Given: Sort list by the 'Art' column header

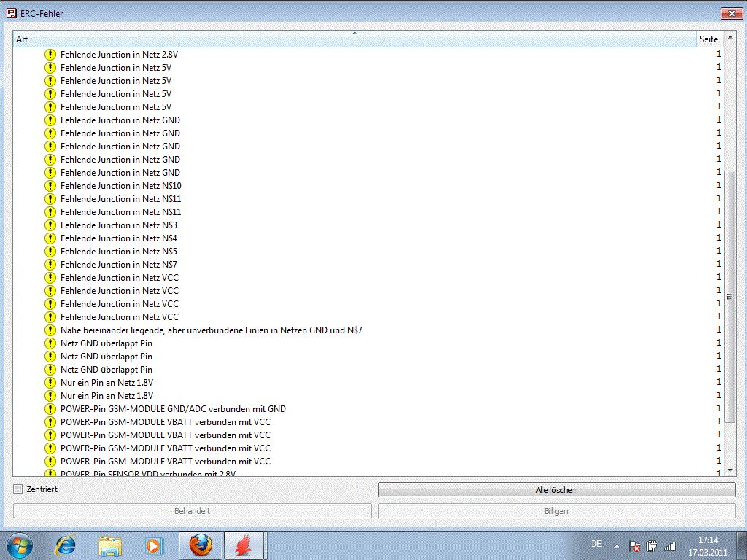Looking at the screenshot, I should coord(355,39).
